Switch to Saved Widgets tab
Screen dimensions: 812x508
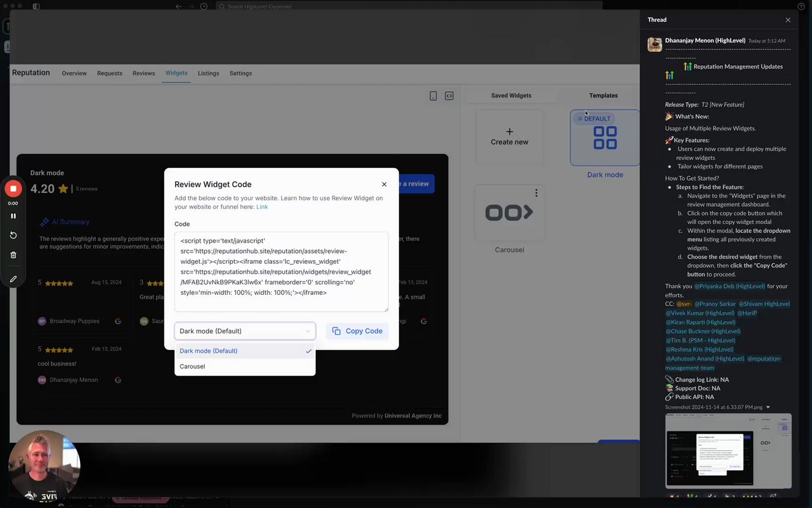click(x=511, y=96)
